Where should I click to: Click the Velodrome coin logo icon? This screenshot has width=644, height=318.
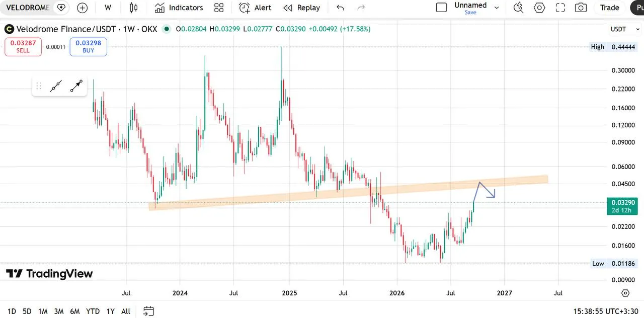pyautogui.click(x=9, y=29)
